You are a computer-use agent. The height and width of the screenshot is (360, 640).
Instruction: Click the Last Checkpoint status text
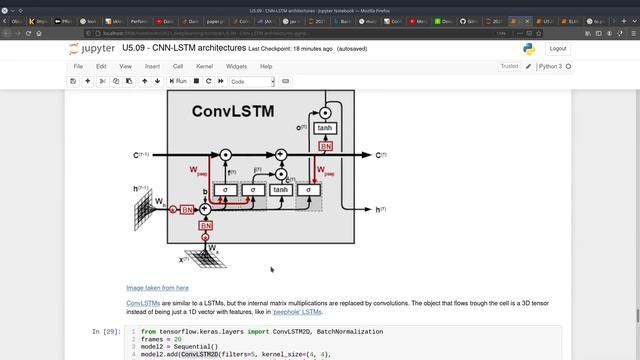(290, 49)
